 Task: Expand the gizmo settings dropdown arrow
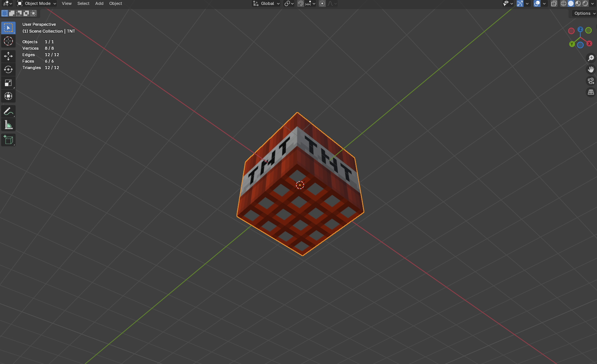(527, 3)
